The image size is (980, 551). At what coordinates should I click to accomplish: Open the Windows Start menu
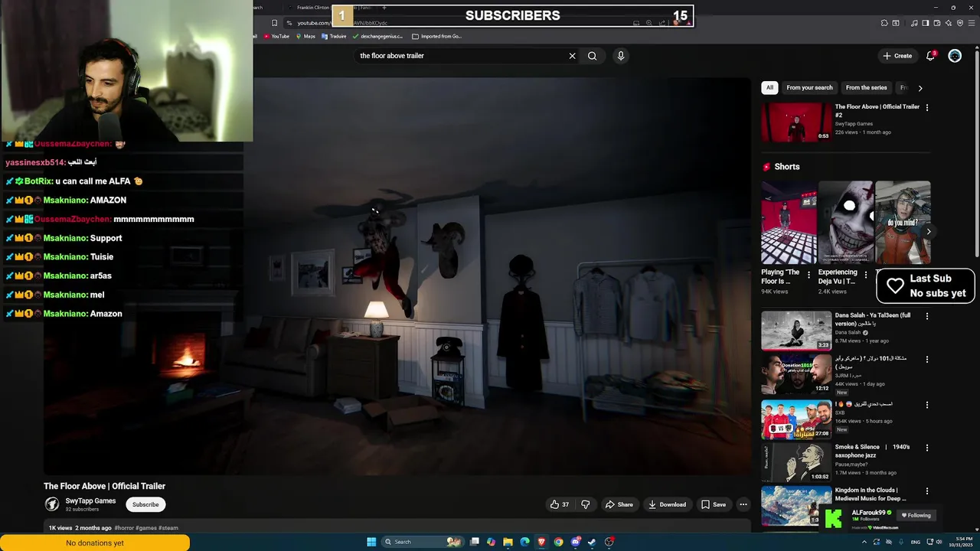click(371, 542)
